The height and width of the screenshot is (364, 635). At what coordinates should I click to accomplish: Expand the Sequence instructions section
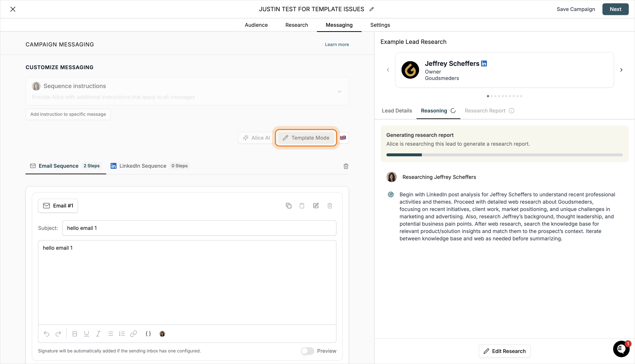(x=340, y=92)
